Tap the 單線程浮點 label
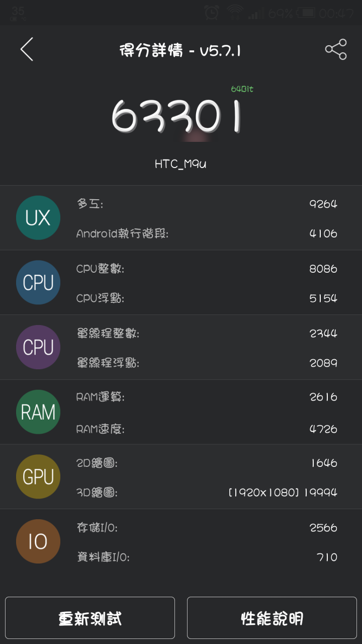Screen dimensions: 362x644 [108, 363]
